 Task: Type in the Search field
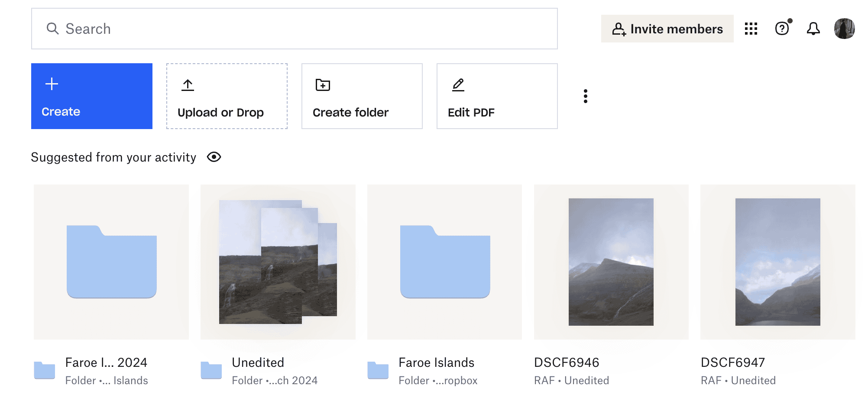(x=303, y=29)
